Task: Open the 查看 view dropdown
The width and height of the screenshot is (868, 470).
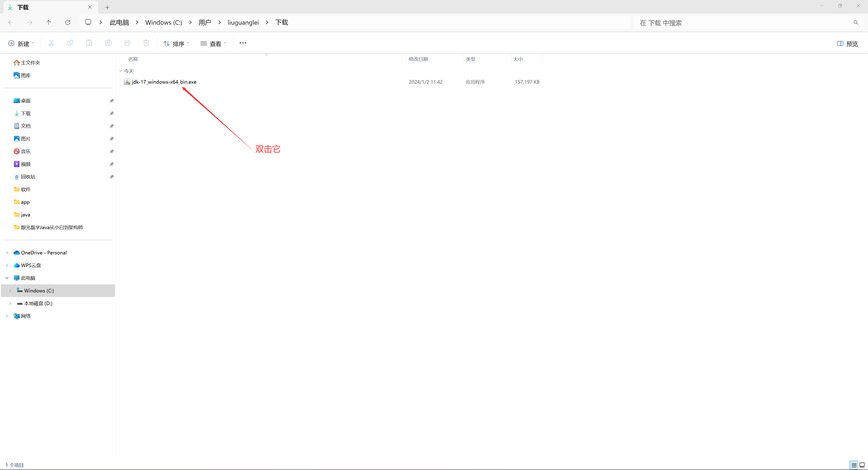Action: tap(213, 43)
